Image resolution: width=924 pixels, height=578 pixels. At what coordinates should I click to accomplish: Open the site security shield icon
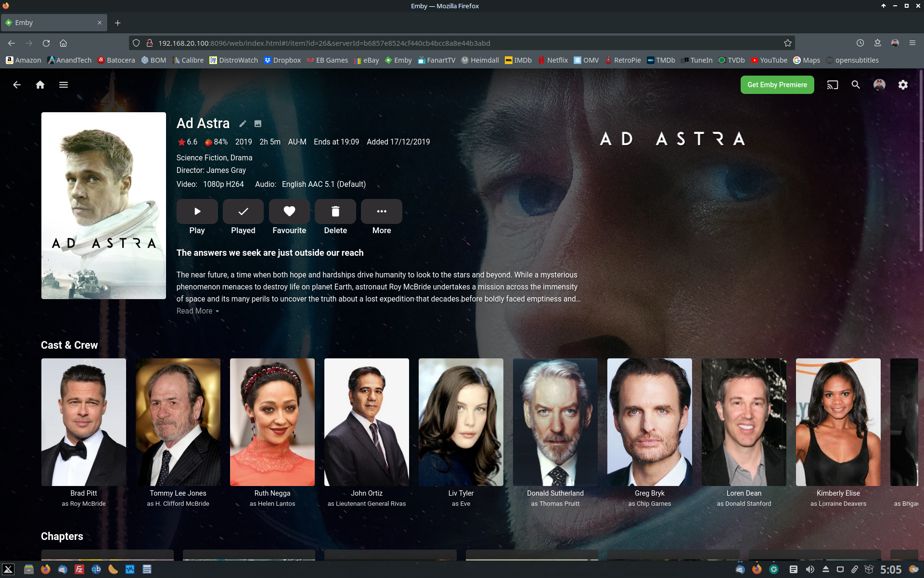tap(136, 43)
